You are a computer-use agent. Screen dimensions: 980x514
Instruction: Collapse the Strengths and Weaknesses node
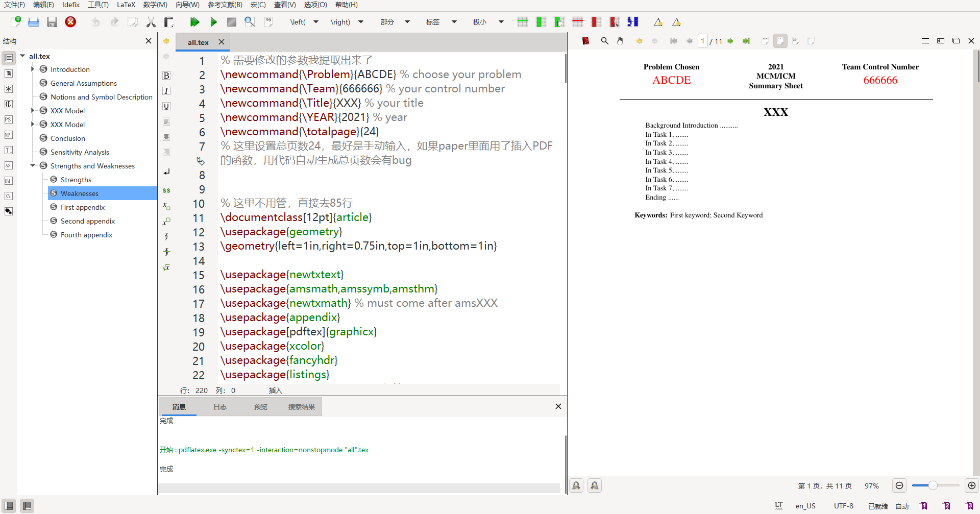point(33,165)
